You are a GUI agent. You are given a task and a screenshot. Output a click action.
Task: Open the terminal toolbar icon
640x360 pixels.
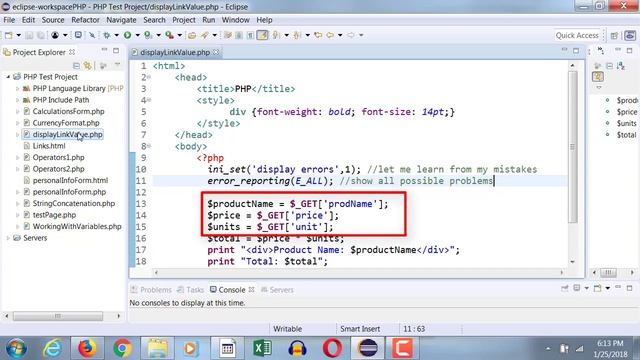pyautogui.click(x=78, y=35)
